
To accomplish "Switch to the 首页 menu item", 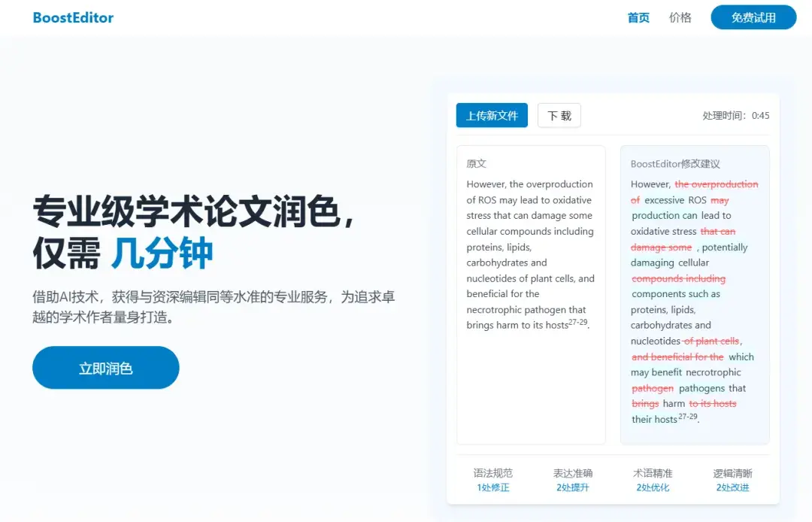I will [638, 17].
